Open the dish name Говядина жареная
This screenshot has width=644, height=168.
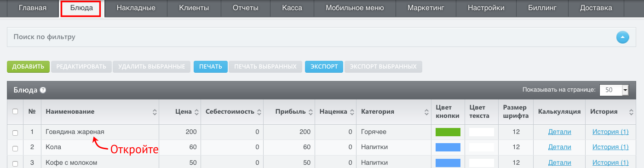click(75, 132)
